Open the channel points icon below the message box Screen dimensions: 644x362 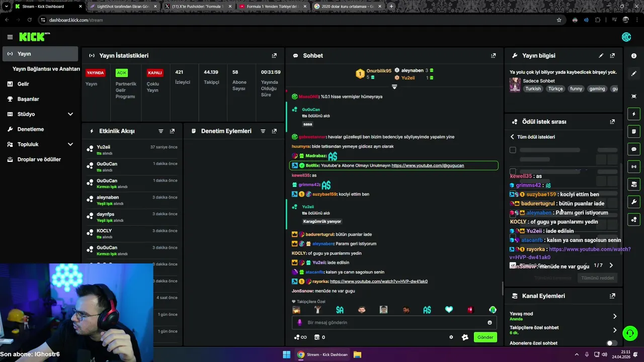(x=300, y=337)
